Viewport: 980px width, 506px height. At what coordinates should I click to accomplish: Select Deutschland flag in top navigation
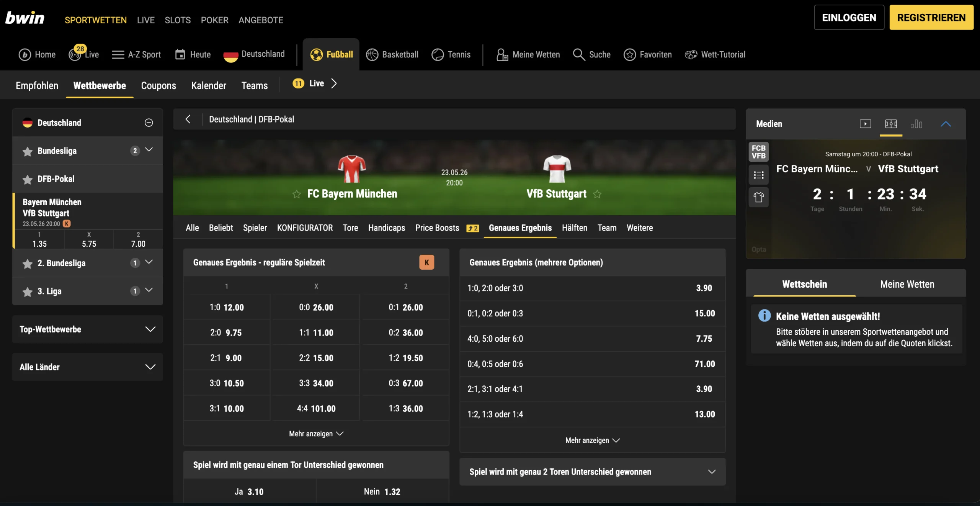pos(230,56)
